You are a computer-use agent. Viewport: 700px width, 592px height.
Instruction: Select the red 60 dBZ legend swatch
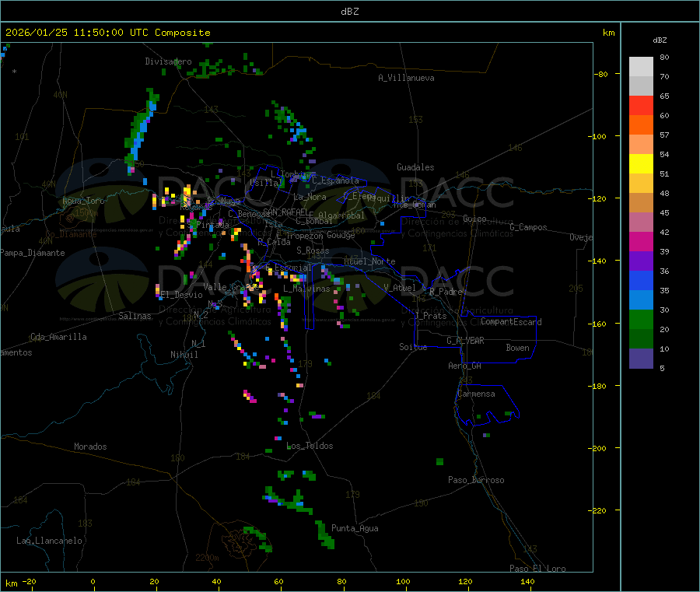(641, 105)
